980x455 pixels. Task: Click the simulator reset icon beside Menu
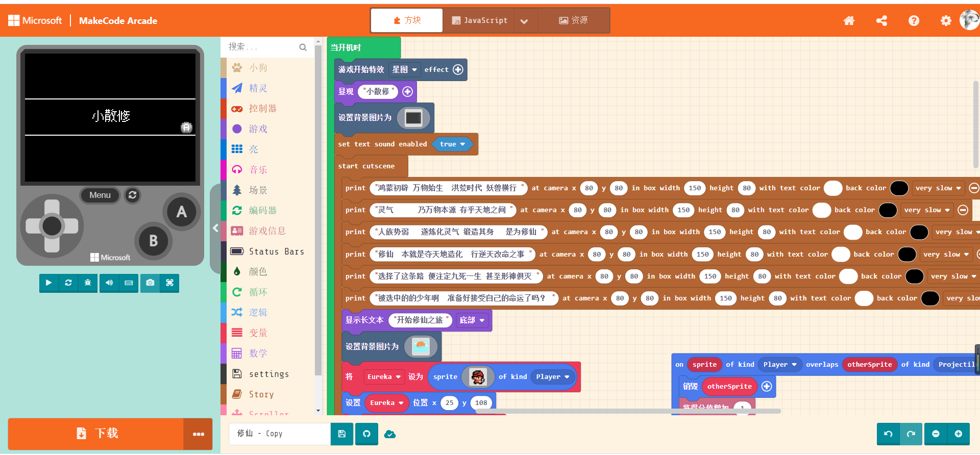pos(133,195)
